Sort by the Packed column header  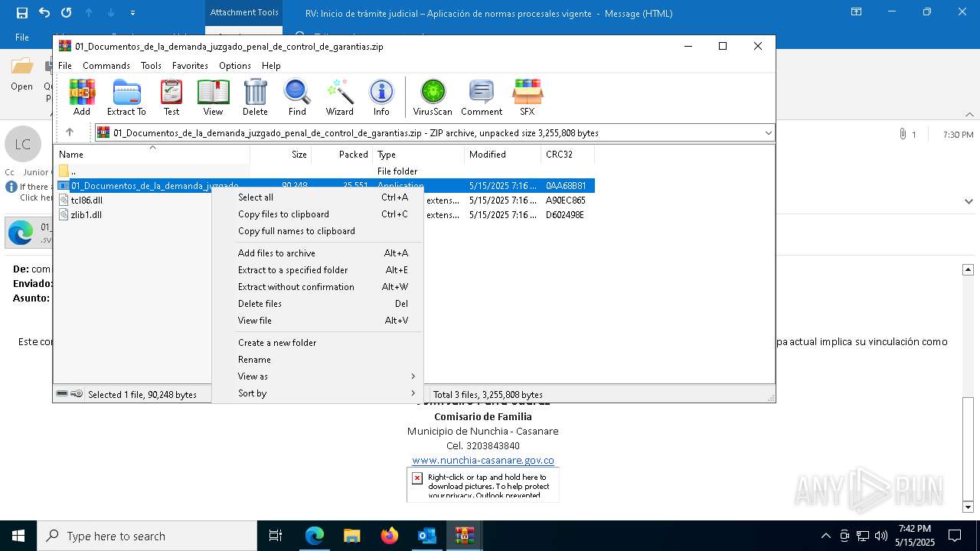341,155
